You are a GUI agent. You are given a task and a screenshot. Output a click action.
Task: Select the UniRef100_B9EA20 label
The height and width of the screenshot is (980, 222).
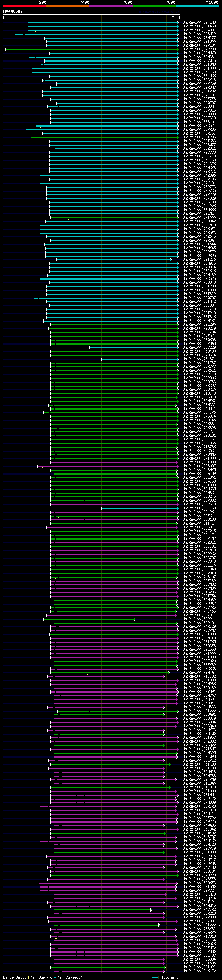199,661
